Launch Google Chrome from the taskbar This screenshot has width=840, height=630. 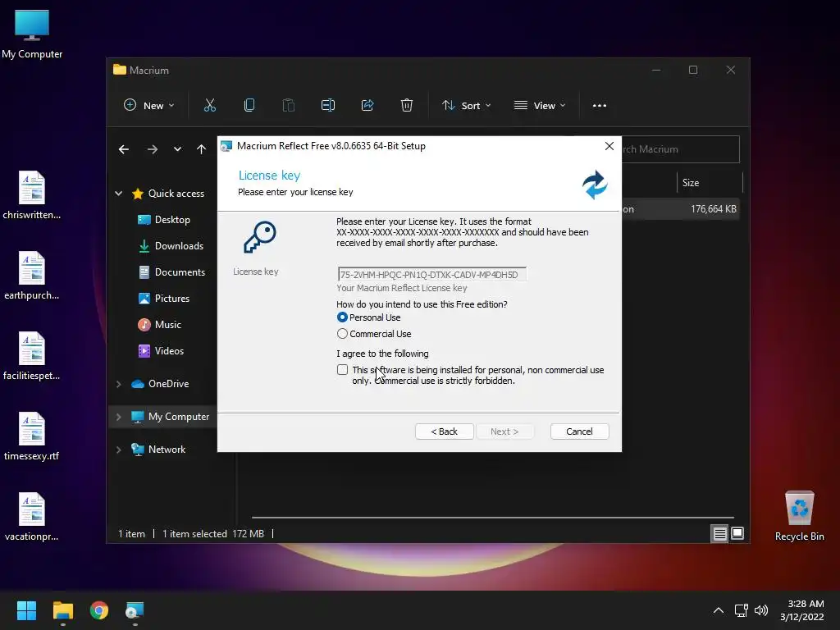click(x=99, y=610)
